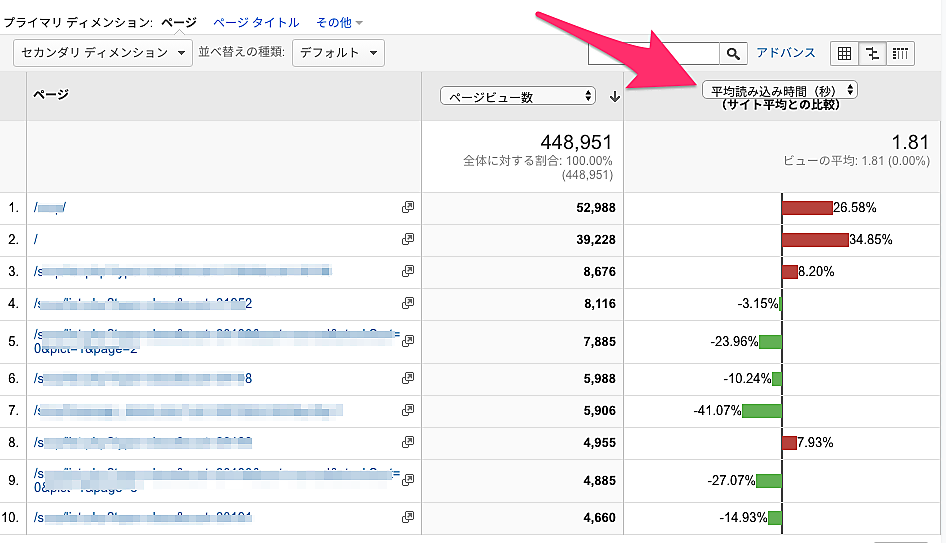Image resolution: width=946 pixels, height=543 pixels.
Task: Expand the その他 dimension menu
Action: (x=339, y=22)
